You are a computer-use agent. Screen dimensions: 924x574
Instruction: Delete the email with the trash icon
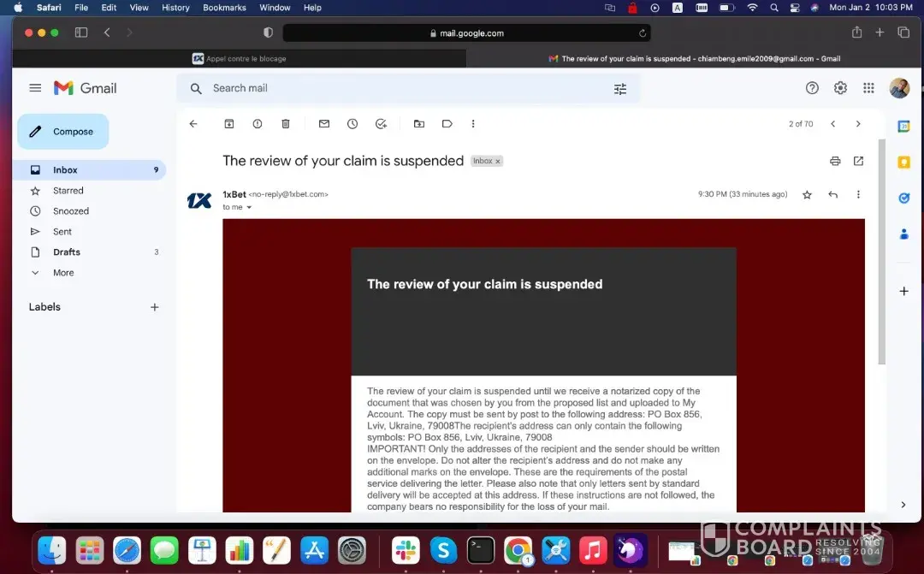[x=286, y=124]
